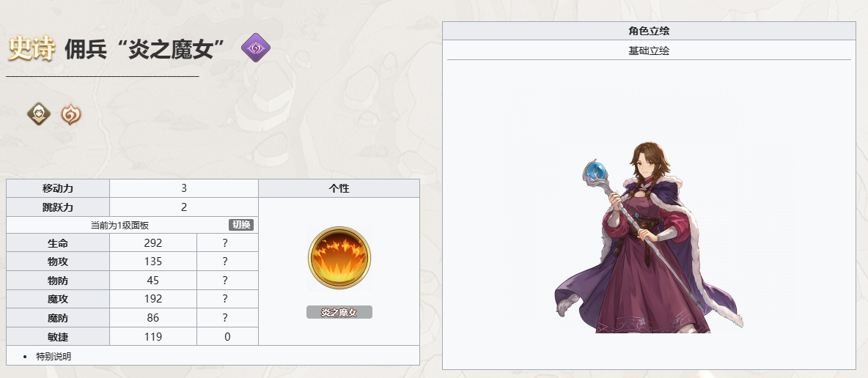The image size is (868, 378).
Task: Click the purple diamond element icon beside title
Action: tap(256, 48)
